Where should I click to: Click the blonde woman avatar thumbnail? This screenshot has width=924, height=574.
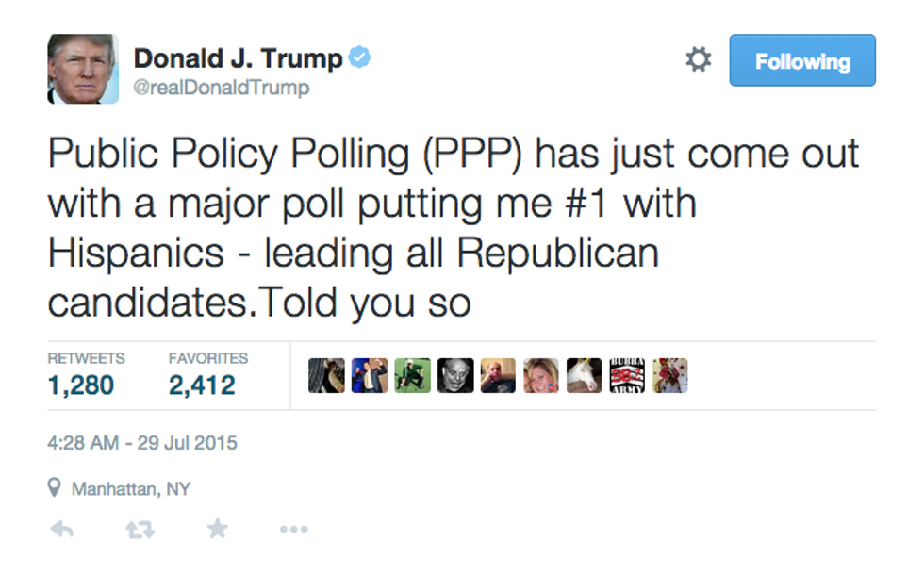coord(541,375)
